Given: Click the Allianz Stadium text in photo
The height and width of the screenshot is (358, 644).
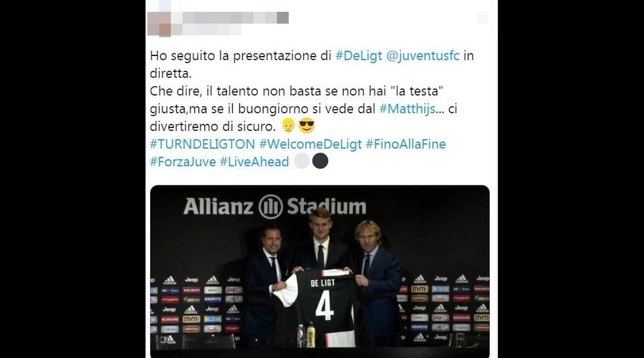Looking at the screenshot, I should [275, 206].
